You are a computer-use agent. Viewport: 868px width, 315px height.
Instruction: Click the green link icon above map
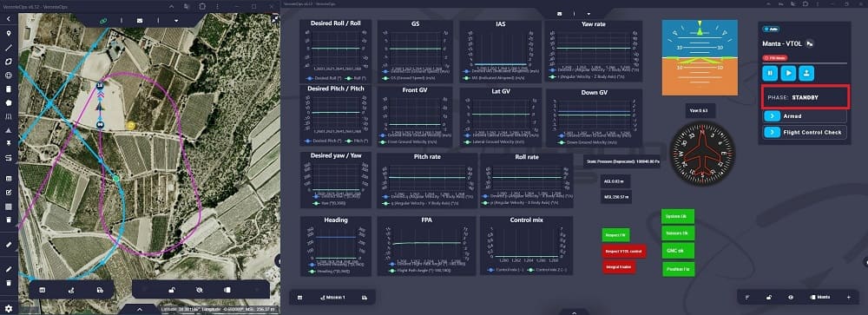(102, 21)
